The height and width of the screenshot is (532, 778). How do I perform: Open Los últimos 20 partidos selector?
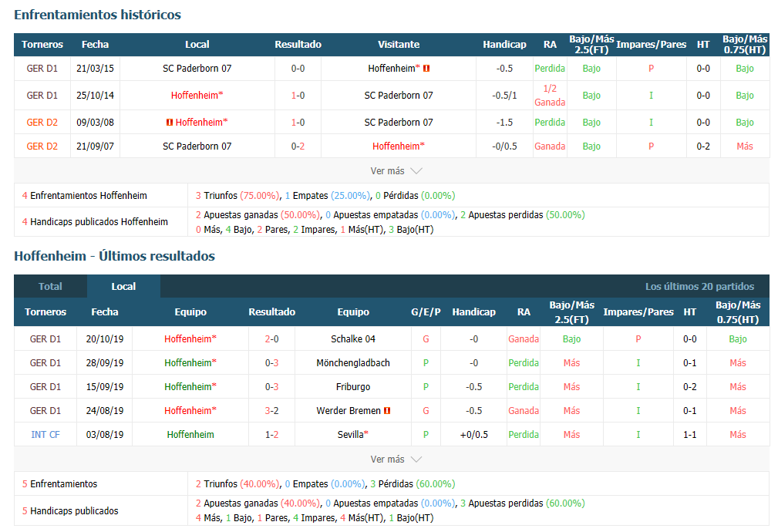click(x=699, y=286)
